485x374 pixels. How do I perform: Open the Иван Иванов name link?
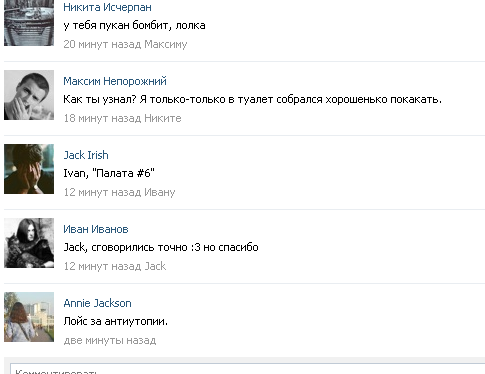coord(96,229)
